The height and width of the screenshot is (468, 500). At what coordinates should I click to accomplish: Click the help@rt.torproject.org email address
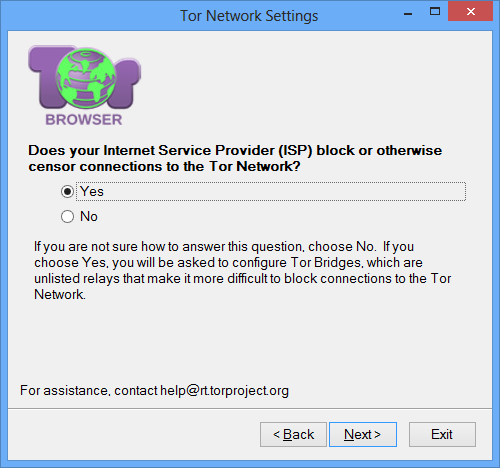click(x=224, y=391)
